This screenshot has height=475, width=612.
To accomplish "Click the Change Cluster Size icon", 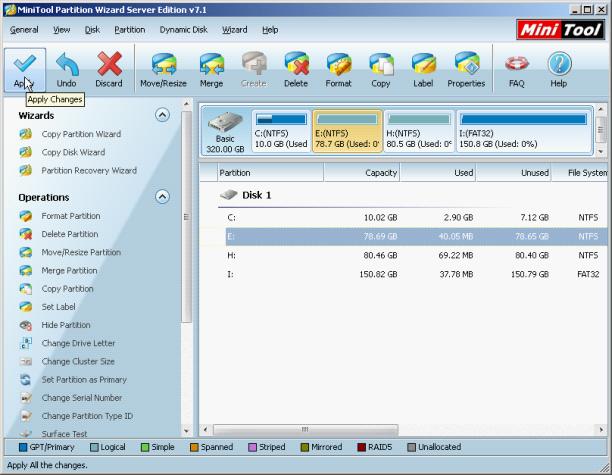I will pos(26,361).
